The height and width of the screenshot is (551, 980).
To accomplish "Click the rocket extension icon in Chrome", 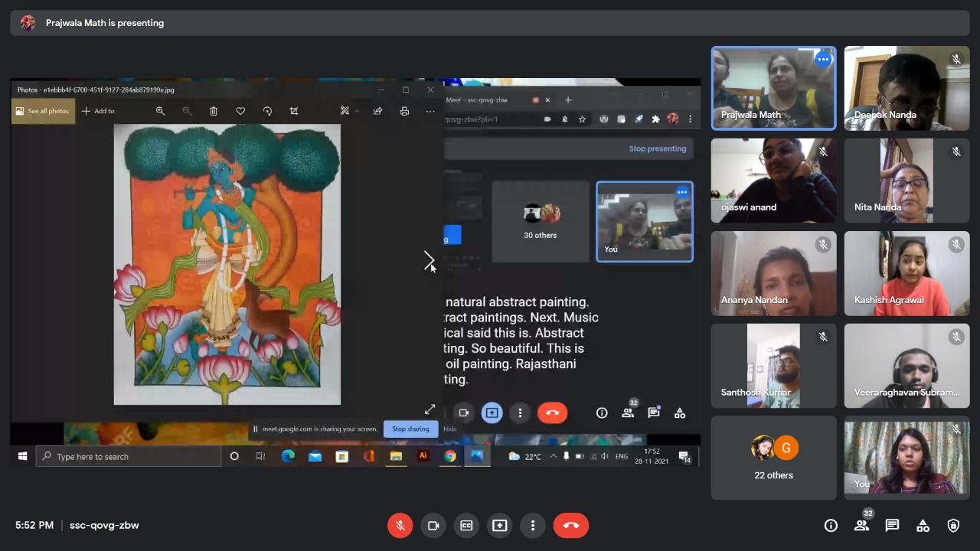I will click(x=639, y=119).
